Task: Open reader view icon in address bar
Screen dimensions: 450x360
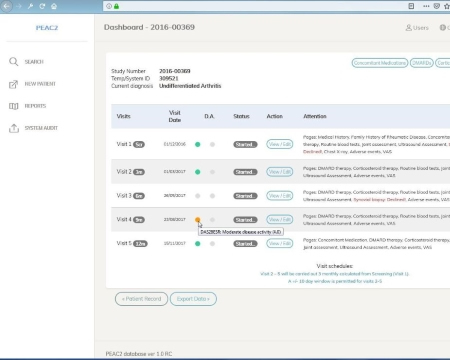Action: coord(411,6)
